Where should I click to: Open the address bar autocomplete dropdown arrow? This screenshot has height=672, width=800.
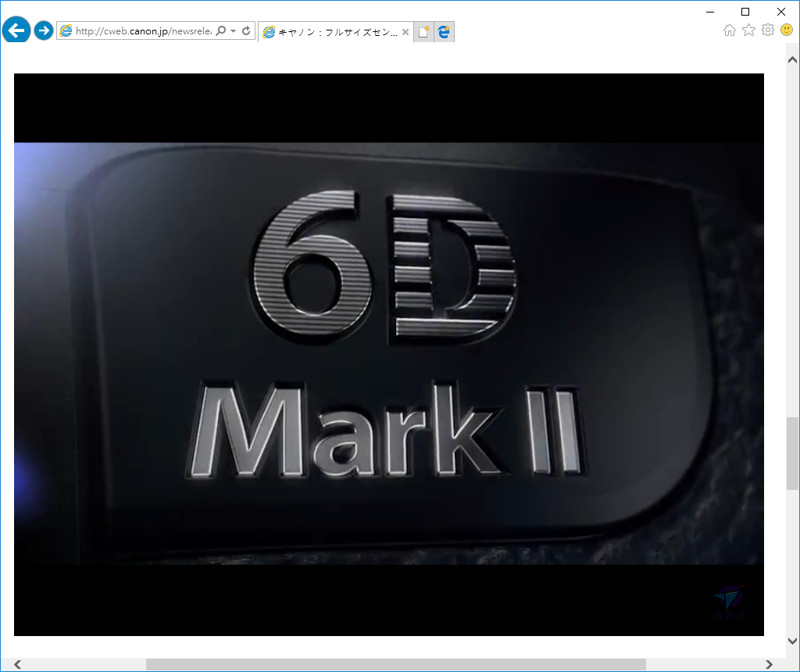coord(233,31)
